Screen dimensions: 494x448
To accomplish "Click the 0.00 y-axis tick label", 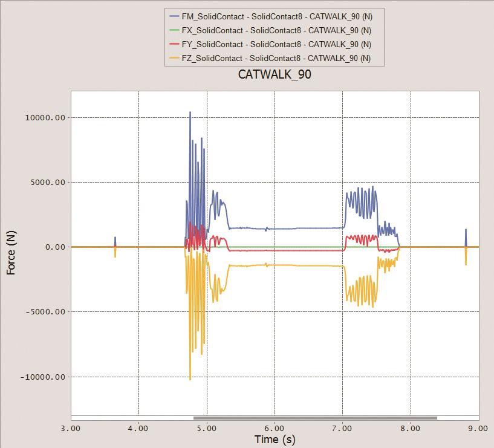I will pyautogui.click(x=56, y=247).
